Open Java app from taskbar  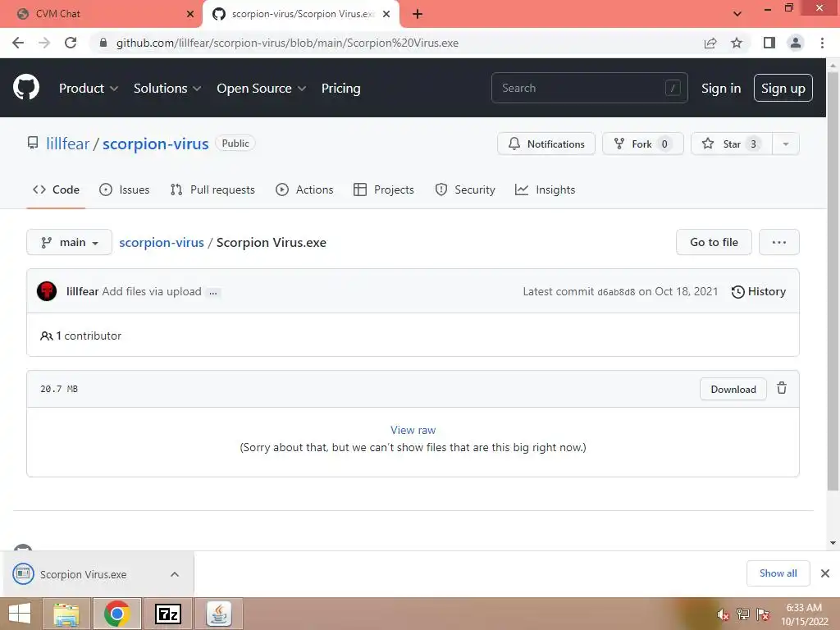click(x=218, y=614)
